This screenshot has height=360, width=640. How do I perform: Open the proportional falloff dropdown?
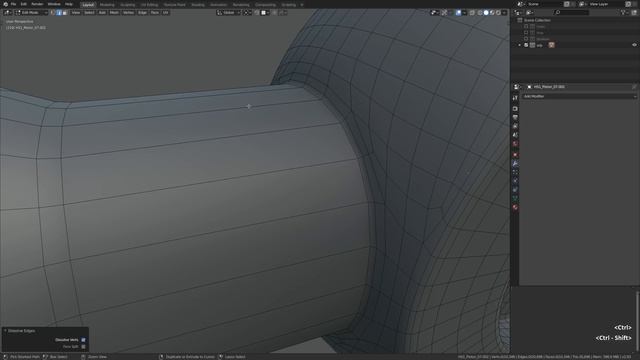(x=282, y=13)
